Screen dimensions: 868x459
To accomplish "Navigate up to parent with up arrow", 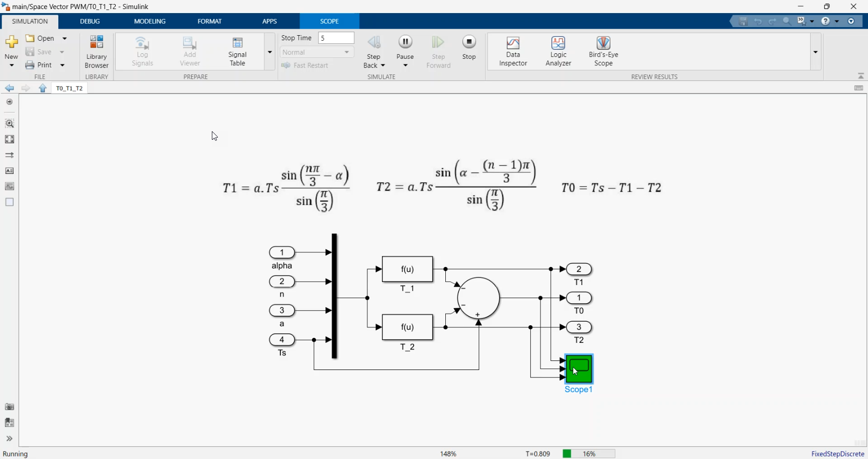I will point(43,88).
